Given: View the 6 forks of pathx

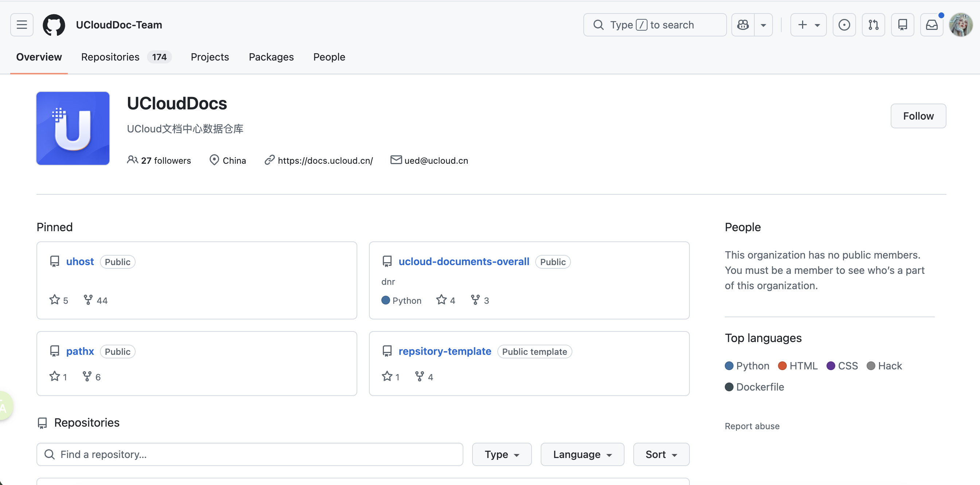Looking at the screenshot, I should coord(92,377).
